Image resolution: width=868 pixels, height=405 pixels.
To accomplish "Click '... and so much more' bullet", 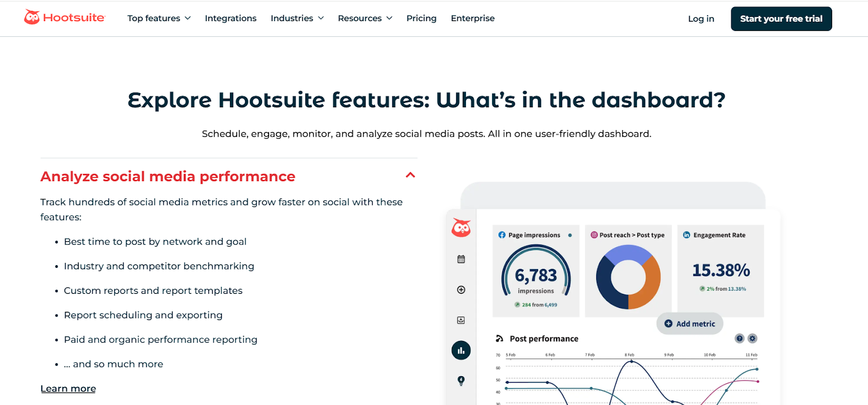I will [x=113, y=364].
